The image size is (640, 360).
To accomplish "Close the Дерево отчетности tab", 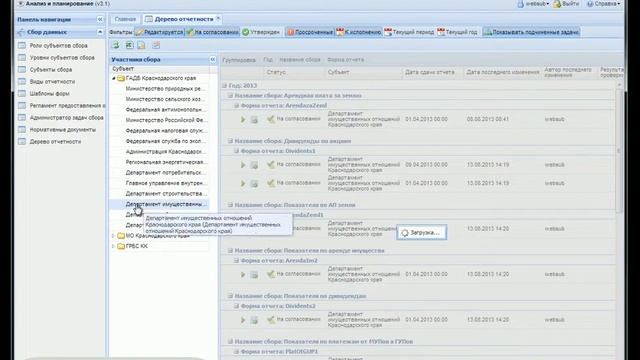I will [x=218, y=19].
